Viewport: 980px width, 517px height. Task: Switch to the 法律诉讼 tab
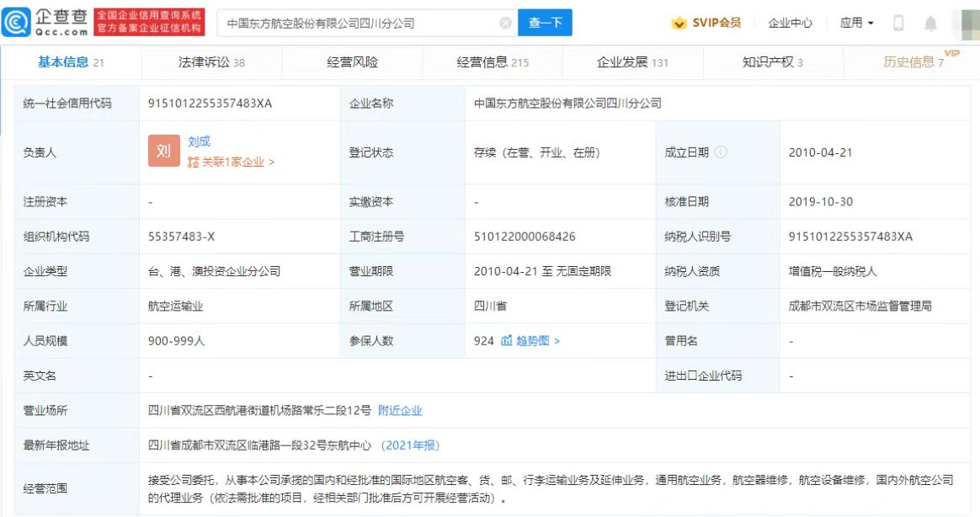(x=211, y=62)
